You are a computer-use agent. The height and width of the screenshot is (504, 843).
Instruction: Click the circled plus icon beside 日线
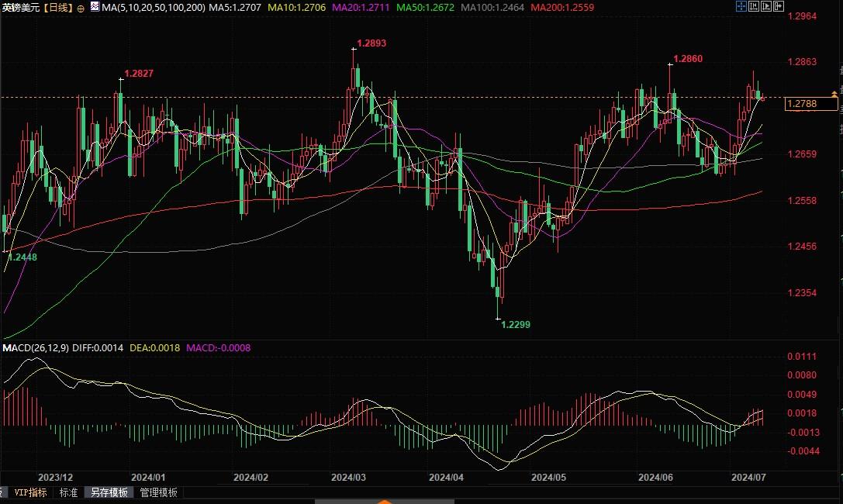[81, 9]
